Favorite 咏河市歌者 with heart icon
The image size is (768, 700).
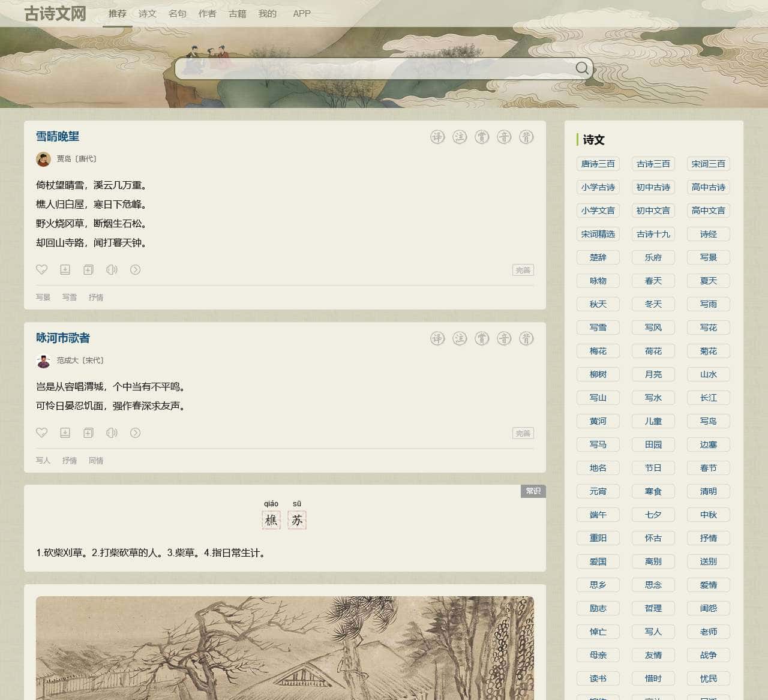point(41,433)
